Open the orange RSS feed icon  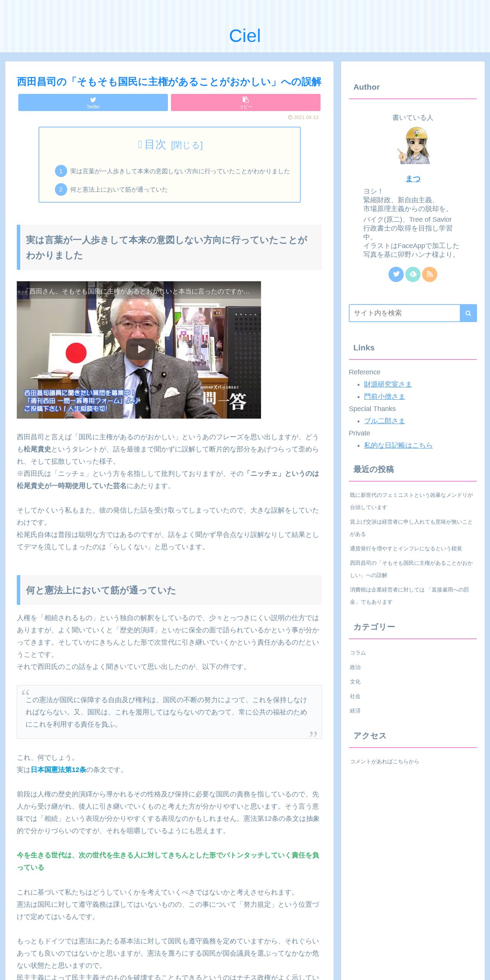point(430,274)
